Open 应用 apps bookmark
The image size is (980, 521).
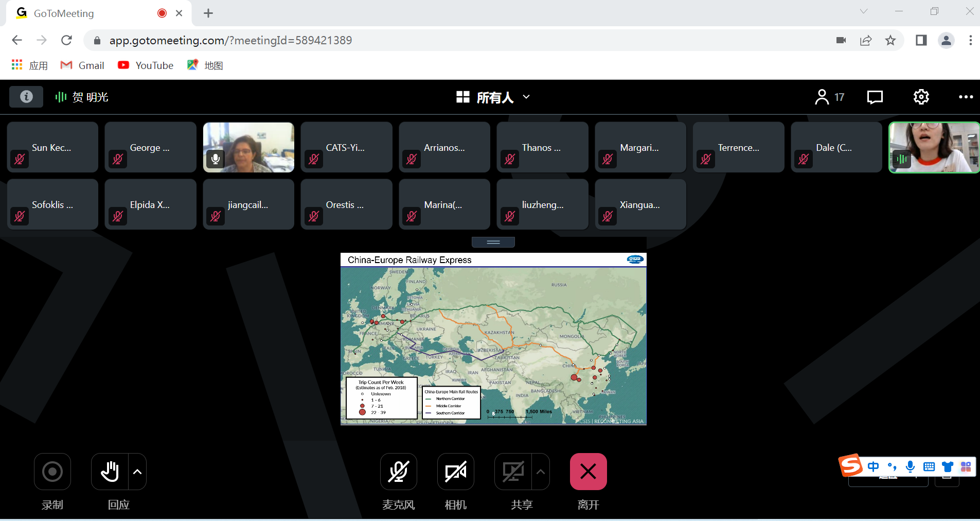coord(30,65)
